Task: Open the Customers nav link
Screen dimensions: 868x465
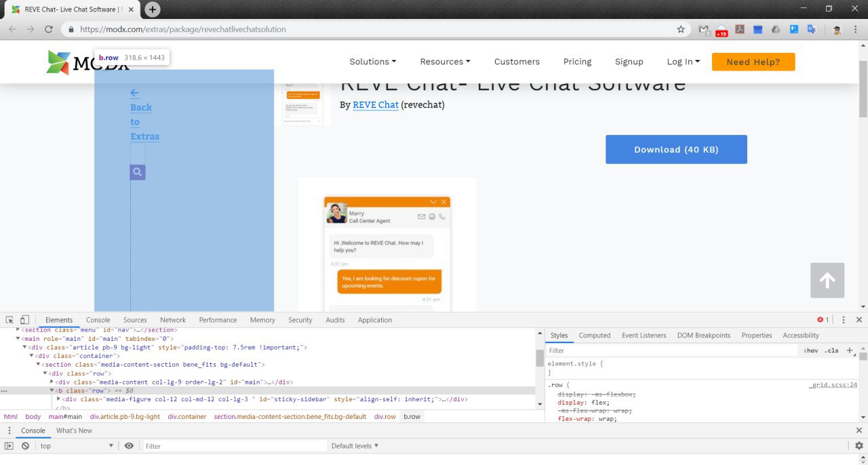Action: tap(517, 62)
